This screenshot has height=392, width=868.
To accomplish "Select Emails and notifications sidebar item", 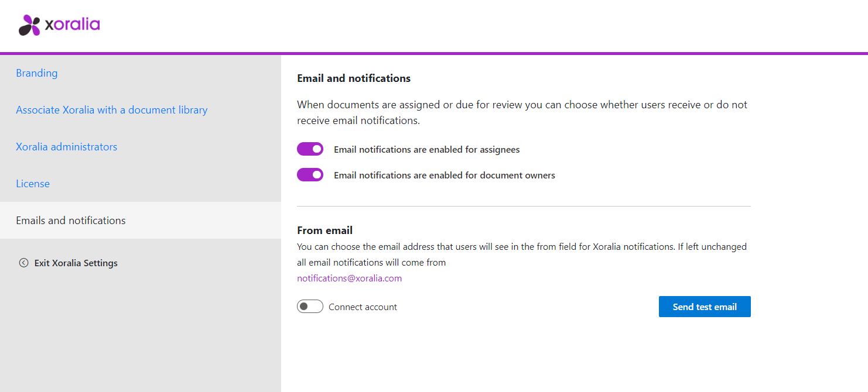I will (71, 221).
